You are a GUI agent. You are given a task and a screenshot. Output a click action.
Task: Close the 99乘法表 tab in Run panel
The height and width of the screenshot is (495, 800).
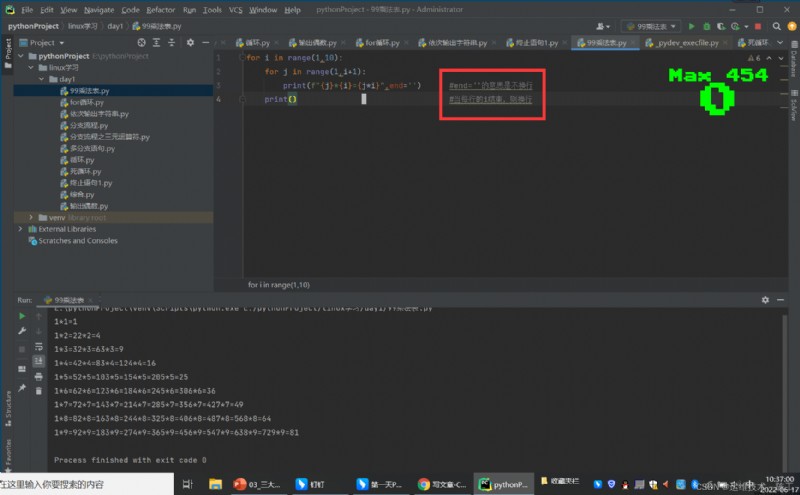point(90,300)
